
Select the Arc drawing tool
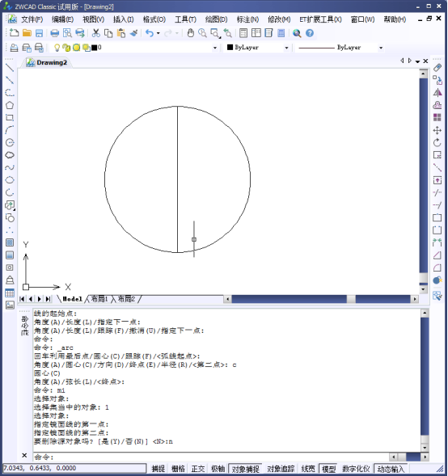10,130
